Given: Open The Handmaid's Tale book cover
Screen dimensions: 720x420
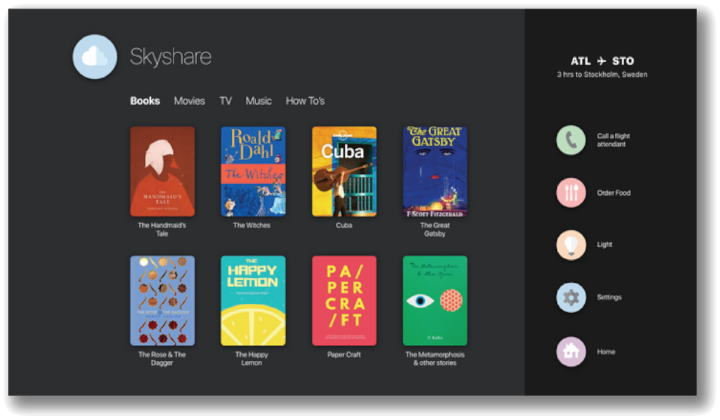Looking at the screenshot, I should point(162,172).
